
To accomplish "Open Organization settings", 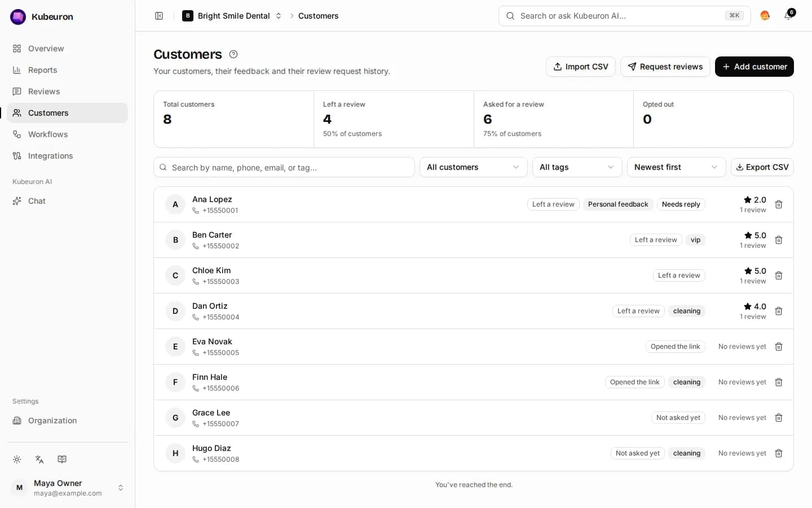I will tap(68, 421).
